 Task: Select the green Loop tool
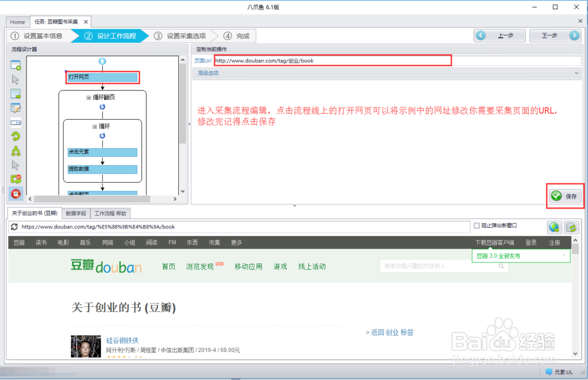(16, 136)
